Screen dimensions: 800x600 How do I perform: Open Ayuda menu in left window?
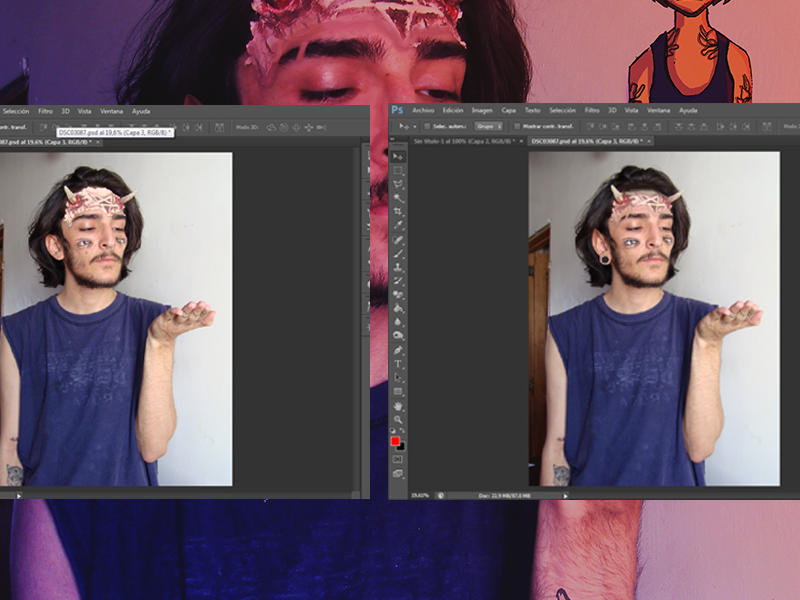(141, 111)
